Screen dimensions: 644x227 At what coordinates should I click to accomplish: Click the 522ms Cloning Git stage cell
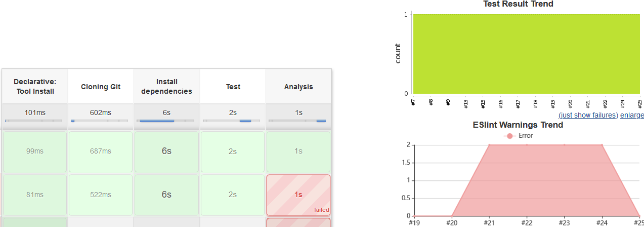101,195
